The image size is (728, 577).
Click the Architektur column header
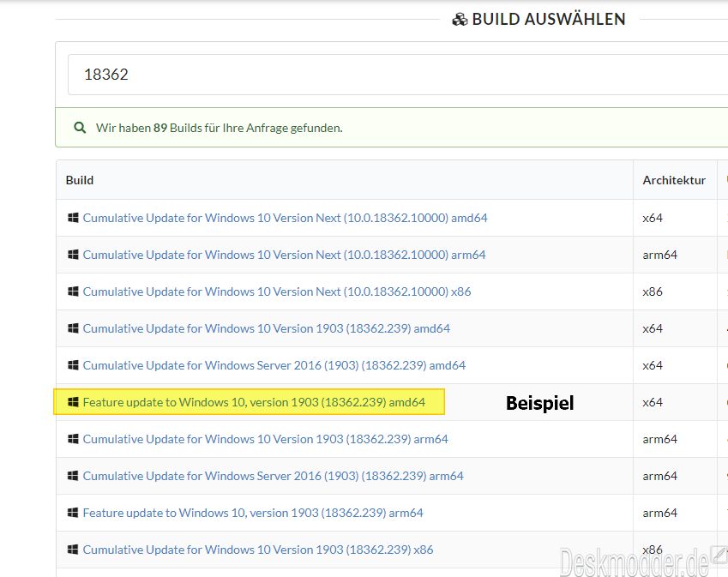click(x=674, y=180)
